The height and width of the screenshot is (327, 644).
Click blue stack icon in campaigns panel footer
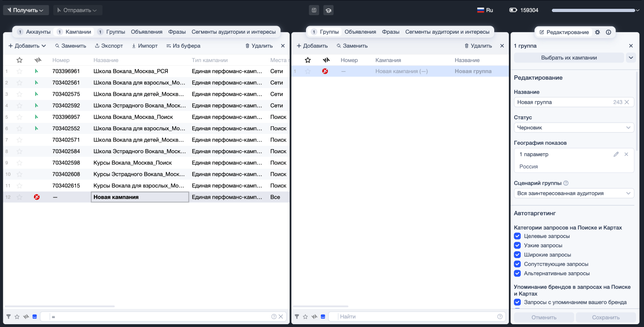tap(35, 317)
